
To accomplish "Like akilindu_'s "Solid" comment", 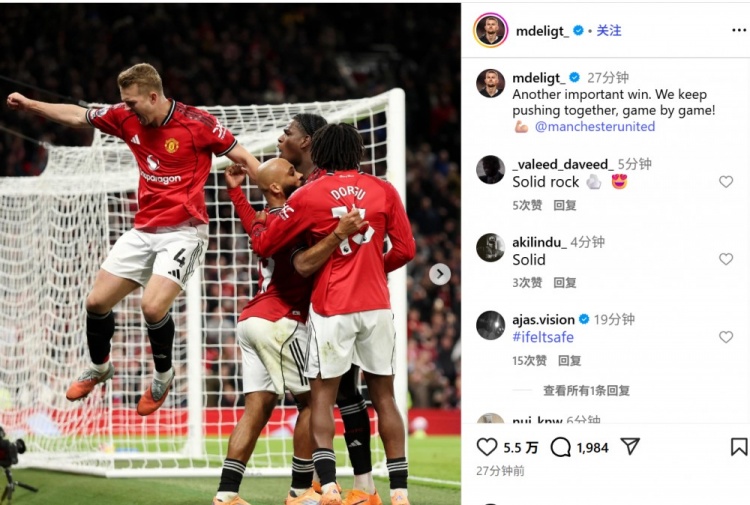I will 726,259.
